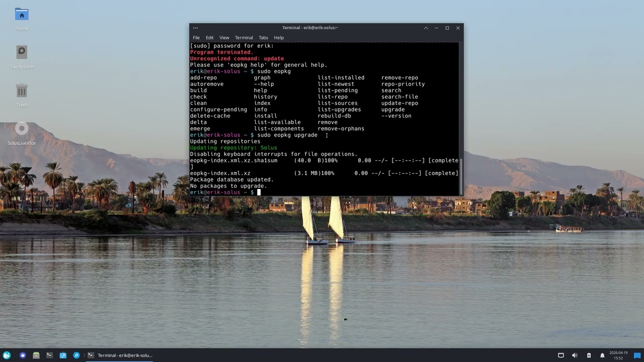Click the 'remove-orphans' command text
The width and height of the screenshot is (644, 362).
point(341,129)
